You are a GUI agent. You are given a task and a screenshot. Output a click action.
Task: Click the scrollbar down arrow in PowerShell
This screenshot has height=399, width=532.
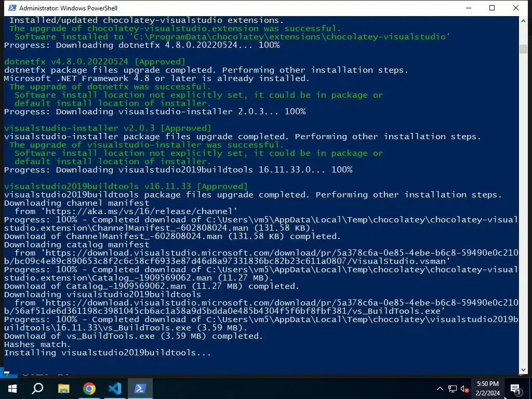[x=523, y=370]
